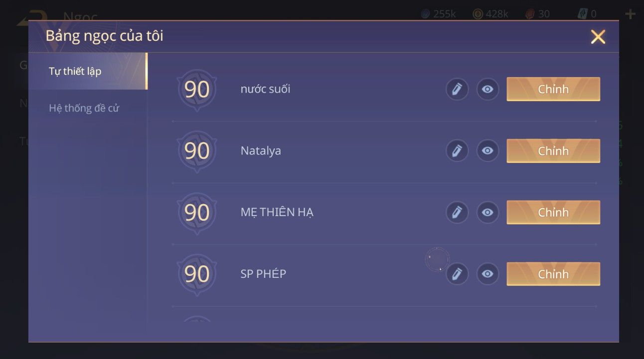View the Natalya rune page via eye icon
This screenshot has width=644, height=359.
pos(488,151)
